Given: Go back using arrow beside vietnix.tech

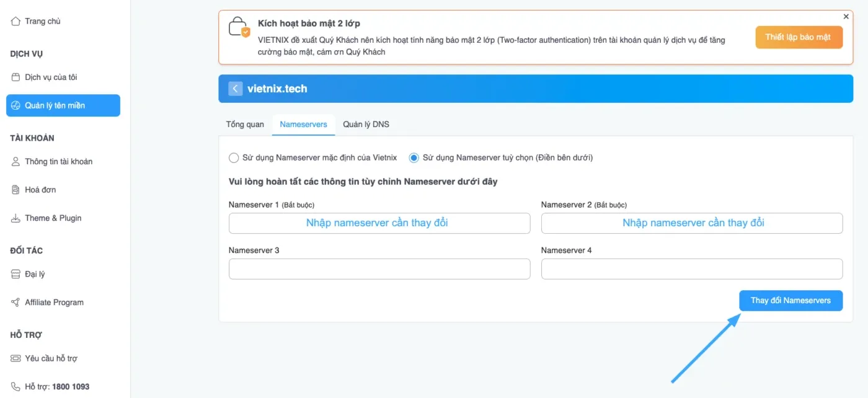Looking at the screenshot, I should [235, 89].
